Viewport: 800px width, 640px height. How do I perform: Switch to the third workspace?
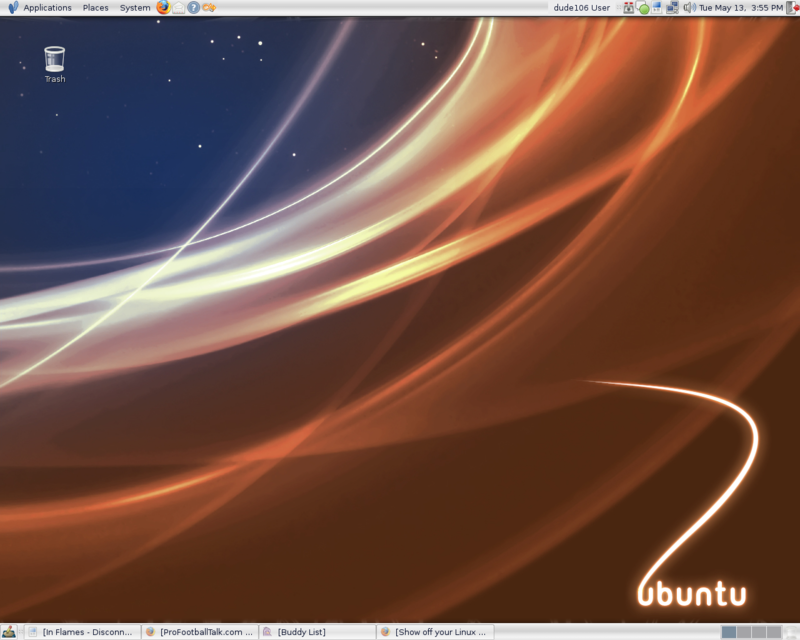click(x=759, y=632)
